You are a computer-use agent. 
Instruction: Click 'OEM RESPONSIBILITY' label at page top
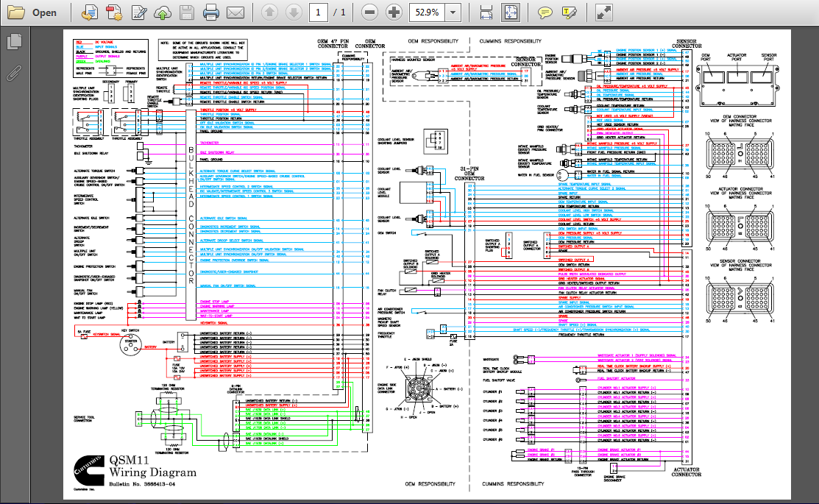pyautogui.click(x=433, y=40)
